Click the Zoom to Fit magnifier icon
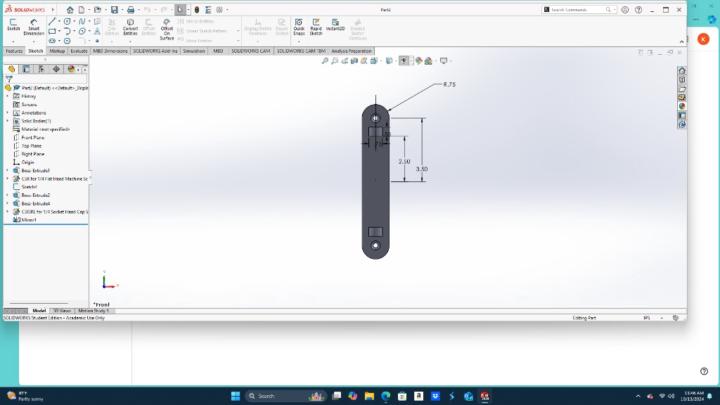This screenshot has height=405, width=720. [326, 61]
